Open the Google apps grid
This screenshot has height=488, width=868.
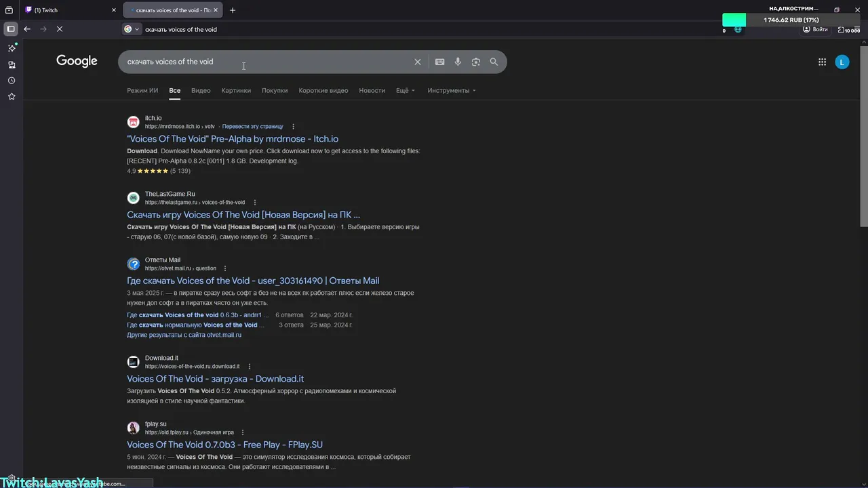[822, 62]
